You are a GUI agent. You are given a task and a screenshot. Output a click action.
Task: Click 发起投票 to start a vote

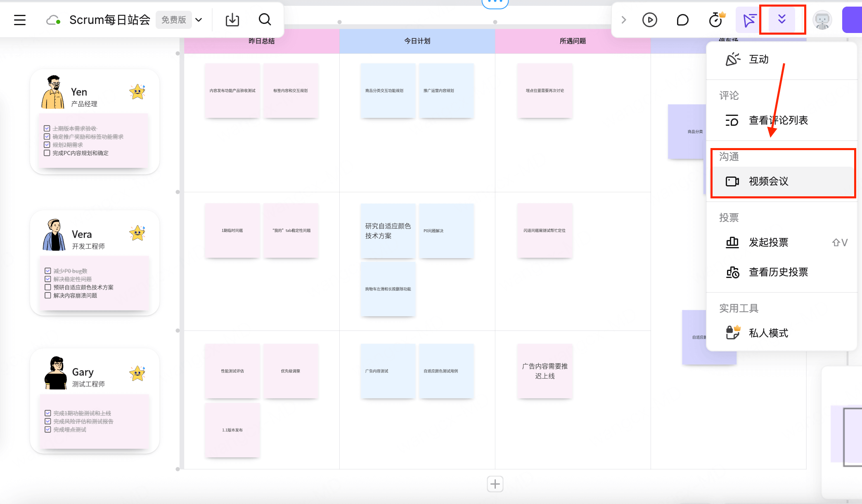[768, 243]
